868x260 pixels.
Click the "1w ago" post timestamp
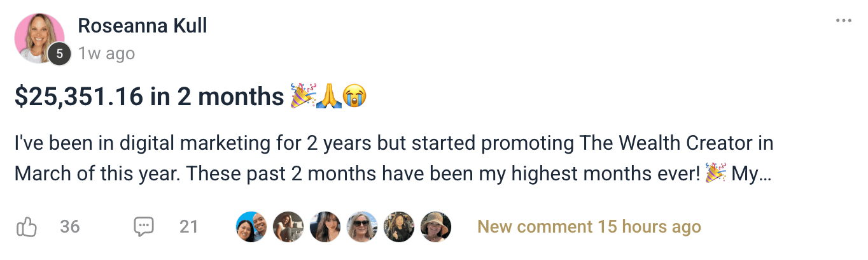tap(106, 54)
